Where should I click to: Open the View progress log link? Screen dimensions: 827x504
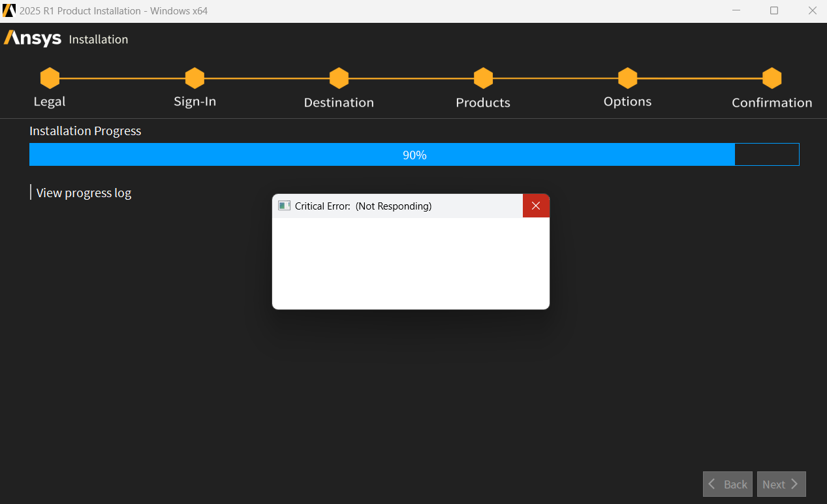tap(84, 193)
